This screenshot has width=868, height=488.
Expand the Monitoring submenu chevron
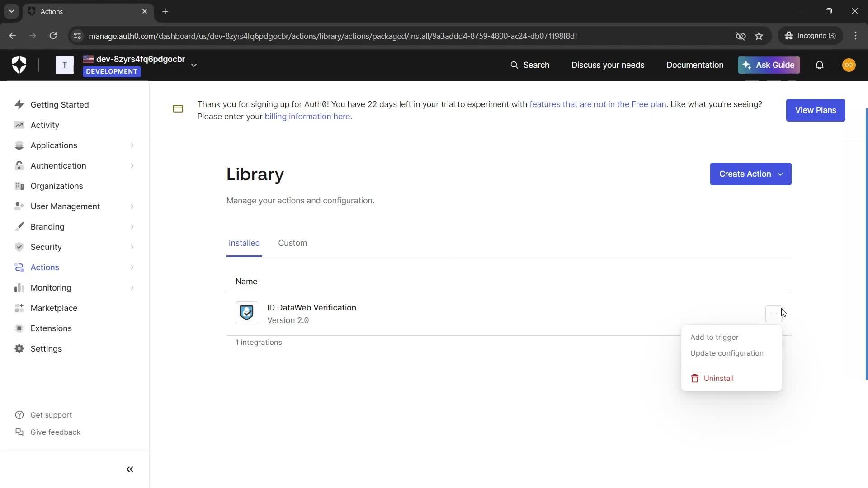[132, 288]
